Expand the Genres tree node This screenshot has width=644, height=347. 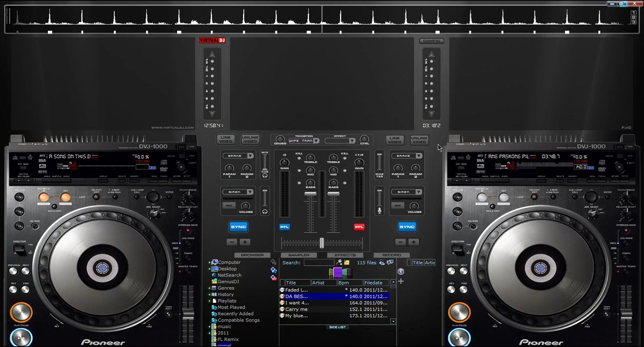pos(209,288)
